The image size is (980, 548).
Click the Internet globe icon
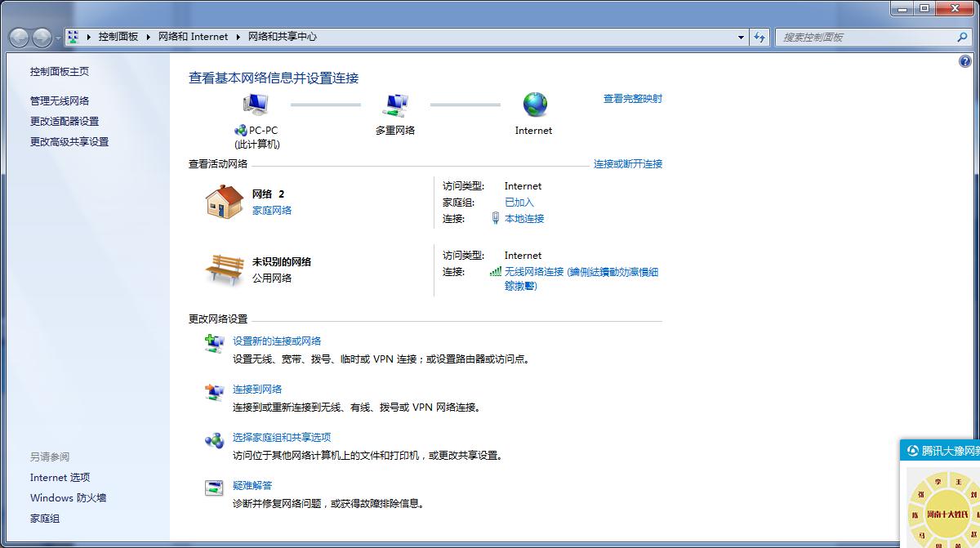[535, 105]
